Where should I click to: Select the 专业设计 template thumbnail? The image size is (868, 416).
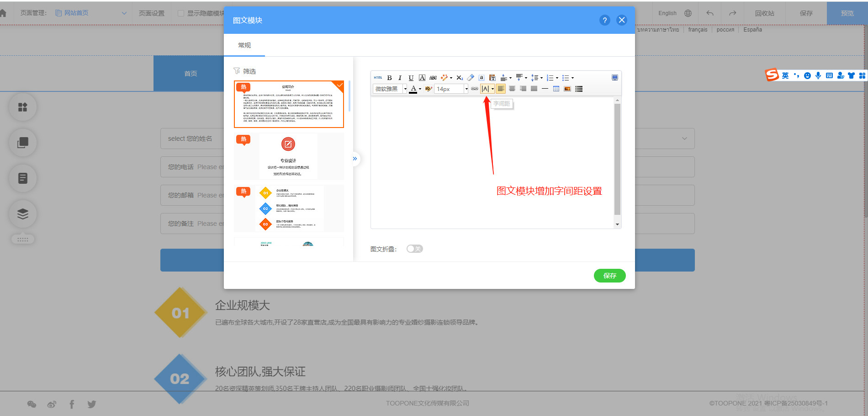[288, 156]
